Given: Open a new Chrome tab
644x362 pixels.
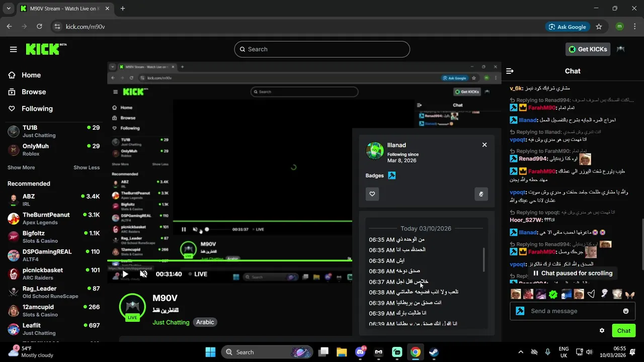Looking at the screenshot, I should pyautogui.click(x=123, y=9).
